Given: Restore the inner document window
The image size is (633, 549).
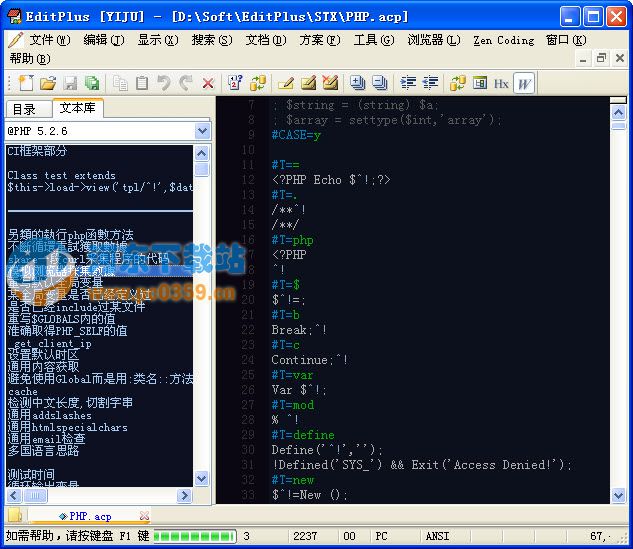Looking at the screenshot, I should (x=601, y=59).
